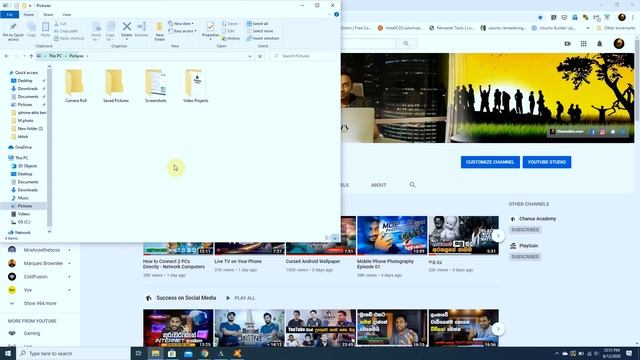Viewport: 640px width, 360px height.
Task: Click the Paste icon in the ribbon
Action: point(45,29)
